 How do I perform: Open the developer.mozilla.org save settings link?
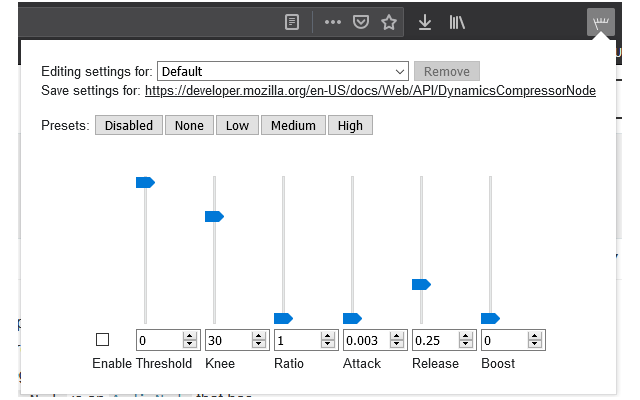370,91
